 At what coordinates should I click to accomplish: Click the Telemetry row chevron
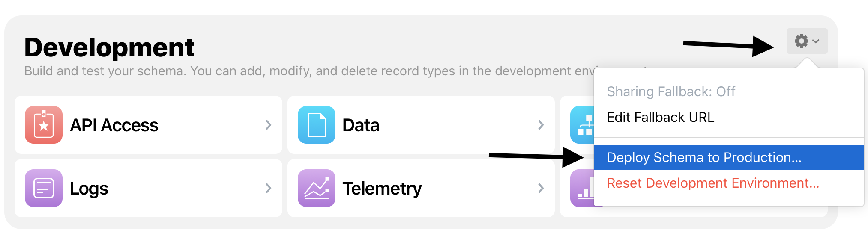coord(541,188)
